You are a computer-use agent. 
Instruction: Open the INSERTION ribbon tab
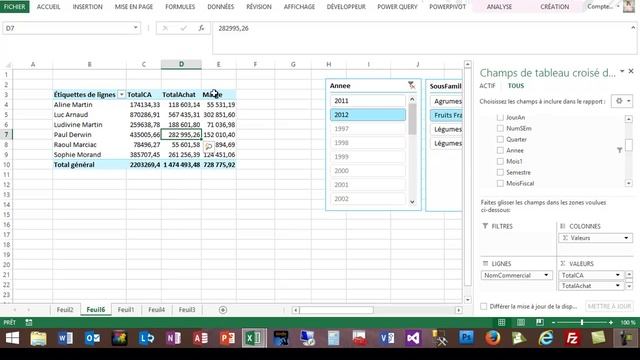(x=87, y=7)
